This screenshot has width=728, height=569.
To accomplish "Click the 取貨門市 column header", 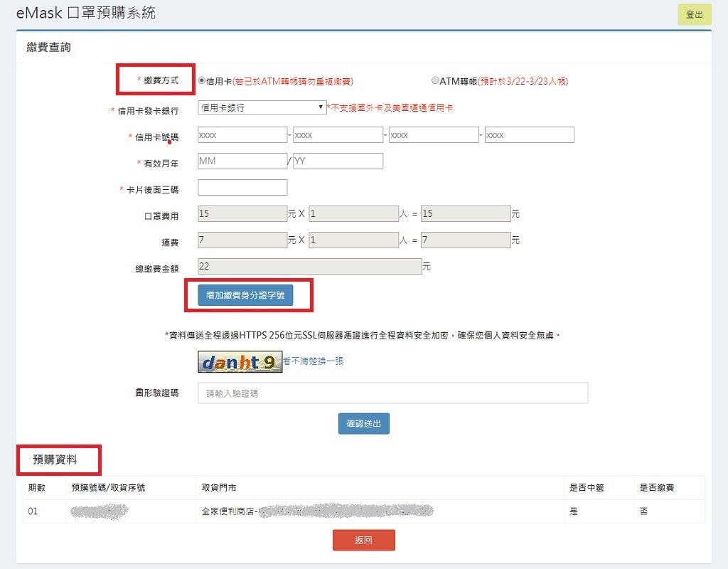I will [x=219, y=487].
